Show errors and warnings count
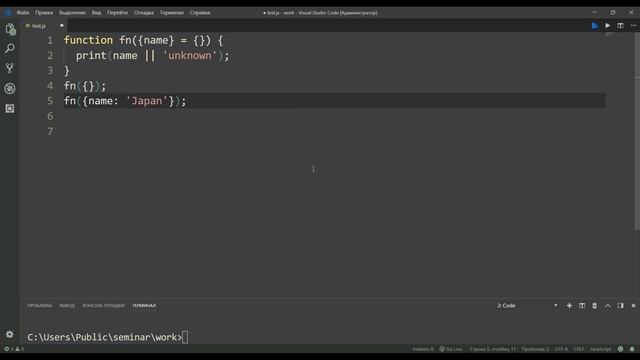 click(x=14, y=349)
